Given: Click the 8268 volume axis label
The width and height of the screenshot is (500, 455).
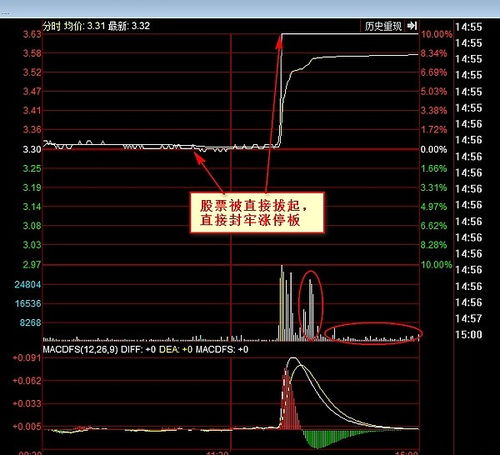Looking at the screenshot, I should (30, 323).
